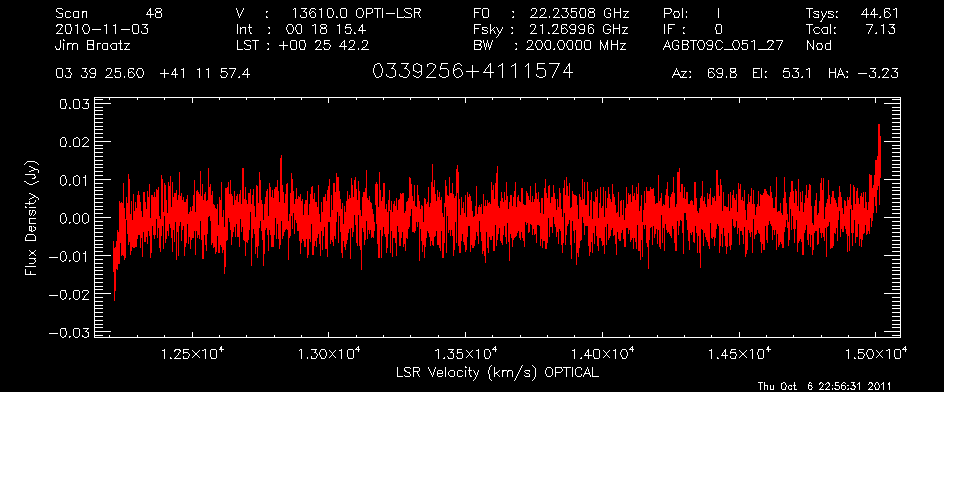Screen dimensions: 962x490
Task: Click y-axis tick label 0.01
Action: pyautogui.click(x=74, y=180)
